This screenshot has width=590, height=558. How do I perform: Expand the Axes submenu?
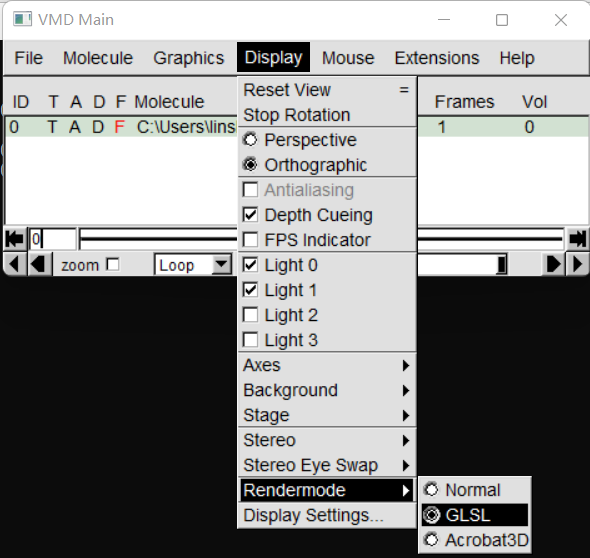[x=327, y=365]
